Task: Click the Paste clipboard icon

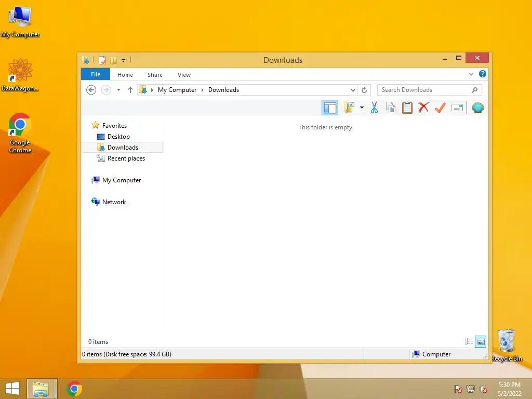Action: point(407,108)
